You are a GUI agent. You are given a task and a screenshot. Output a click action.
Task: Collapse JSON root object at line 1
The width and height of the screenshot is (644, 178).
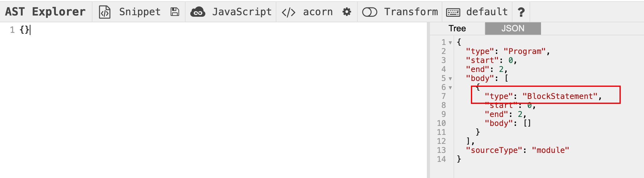450,42
